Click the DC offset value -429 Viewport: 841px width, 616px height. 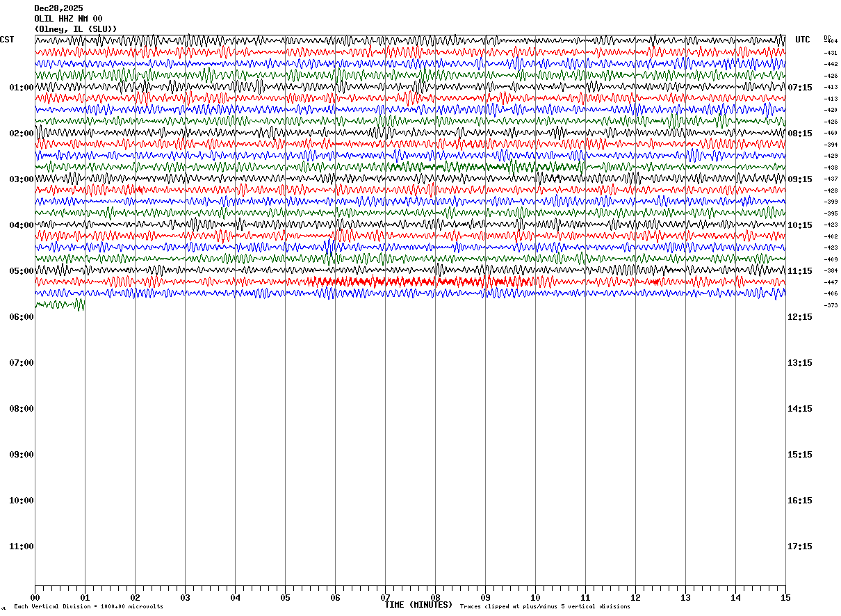point(831,156)
